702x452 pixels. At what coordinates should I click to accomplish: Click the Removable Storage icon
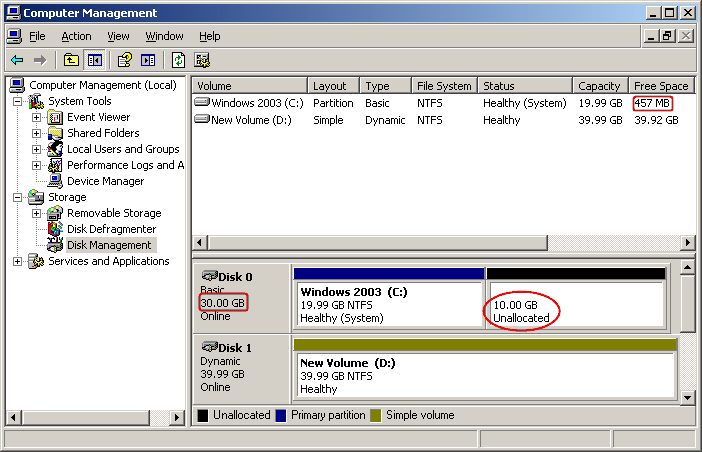coord(55,213)
